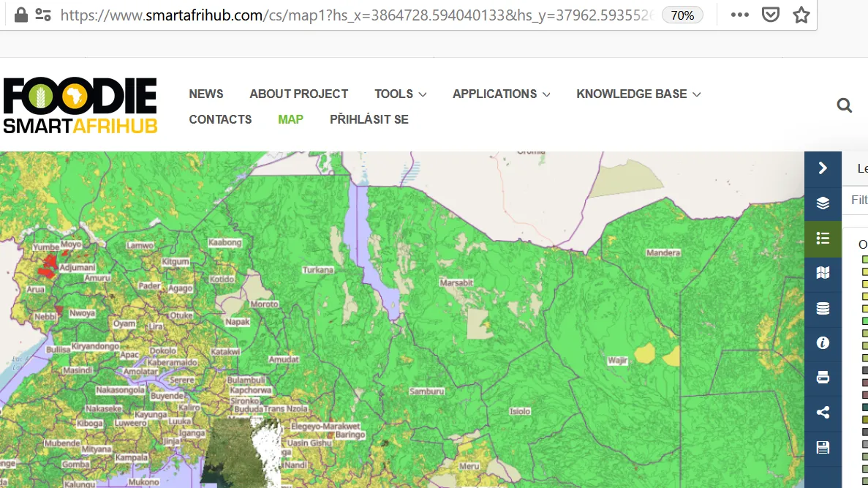868x488 pixels.
Task: Open the layer manager stack icon
Action: tap(823, 203)
